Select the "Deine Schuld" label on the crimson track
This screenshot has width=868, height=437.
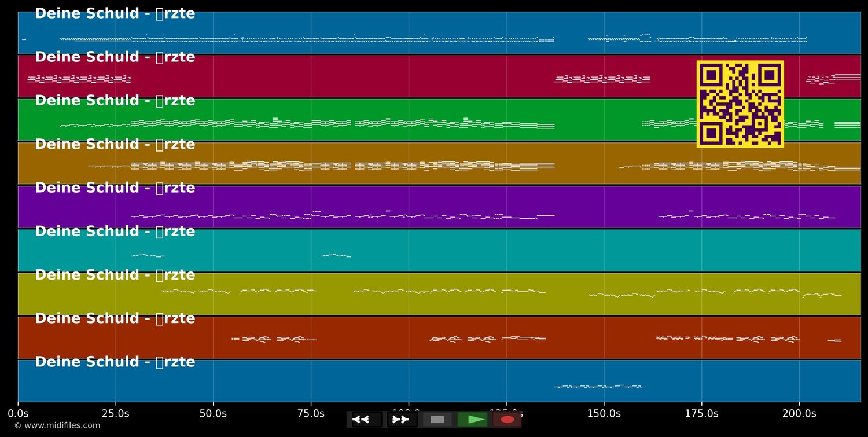click(115, 57)
